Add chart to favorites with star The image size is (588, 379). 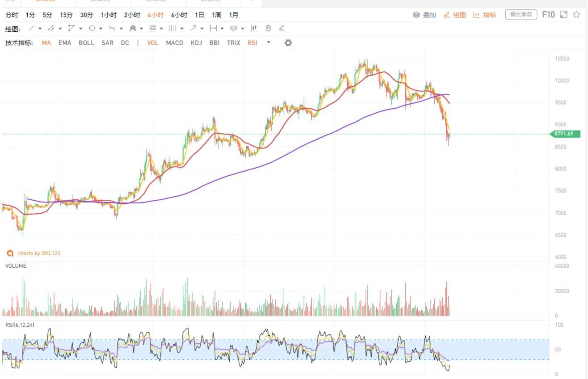point(576,15)
